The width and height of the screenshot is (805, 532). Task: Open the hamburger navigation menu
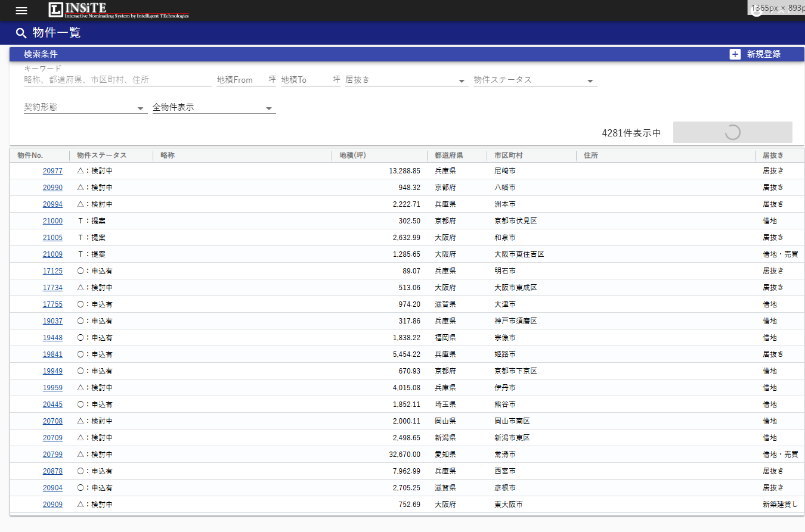[21, 11]
